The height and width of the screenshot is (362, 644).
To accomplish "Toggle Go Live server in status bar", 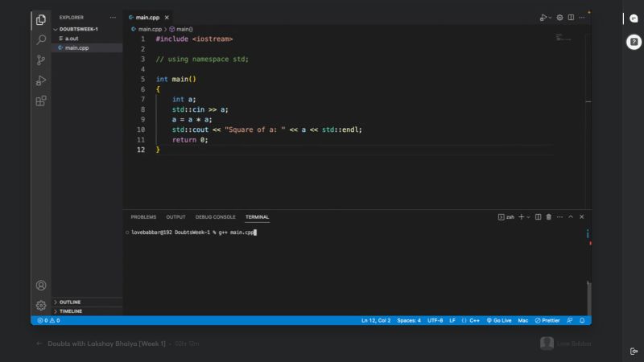I will 498,320.
